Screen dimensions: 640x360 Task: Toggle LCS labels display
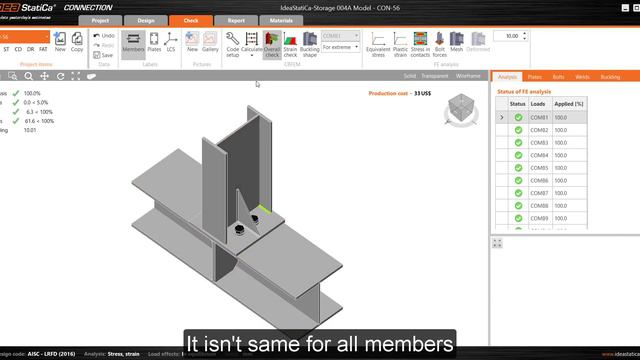tap(171, 42)
